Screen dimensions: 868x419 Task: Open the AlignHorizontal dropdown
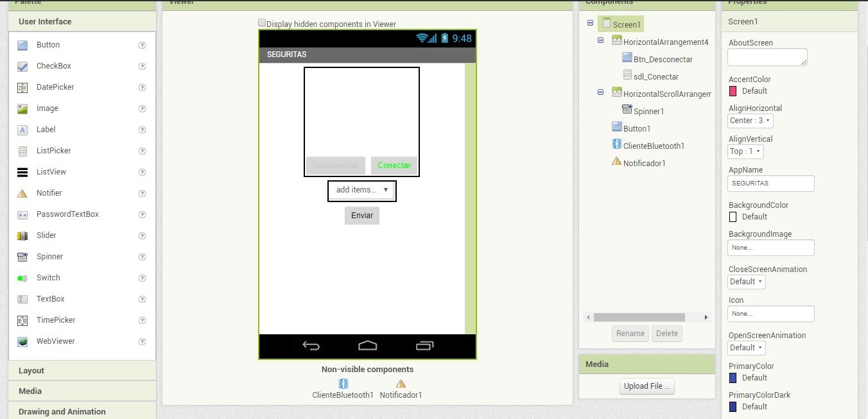coord(750,120)
